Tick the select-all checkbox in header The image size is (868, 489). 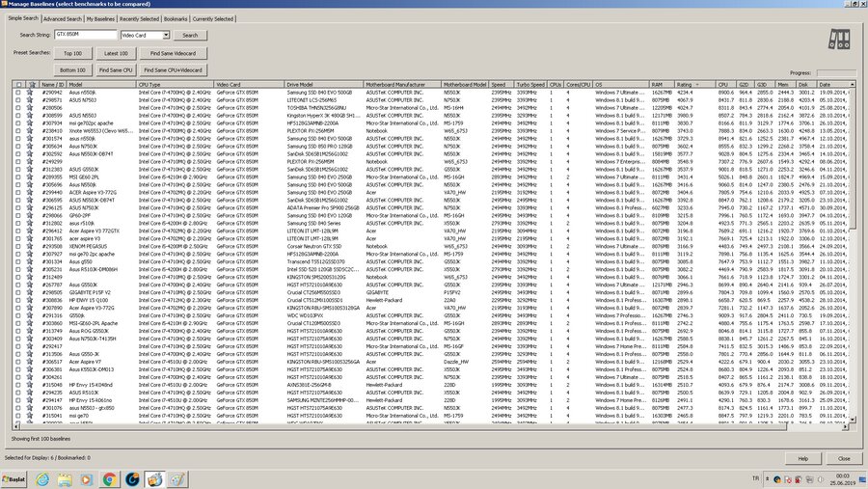18,85
